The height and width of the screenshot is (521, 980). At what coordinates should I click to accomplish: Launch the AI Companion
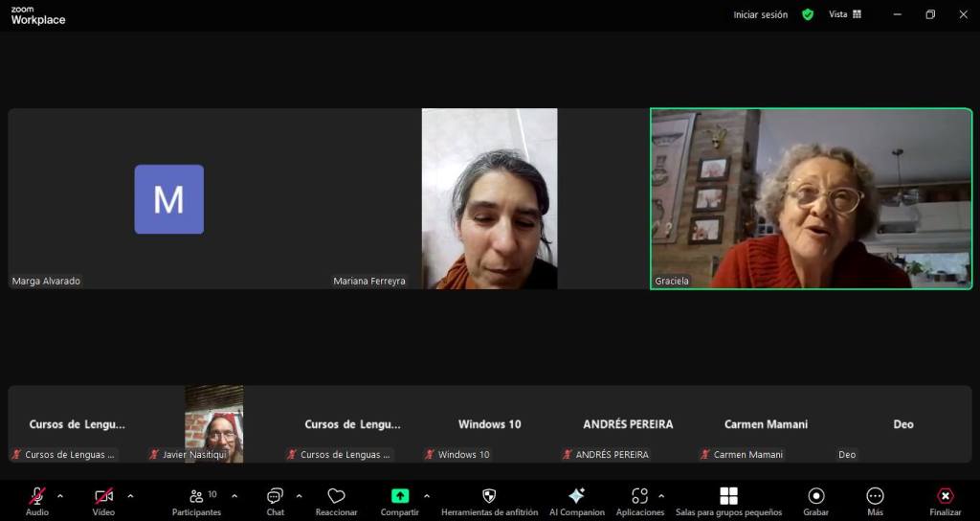576,500
